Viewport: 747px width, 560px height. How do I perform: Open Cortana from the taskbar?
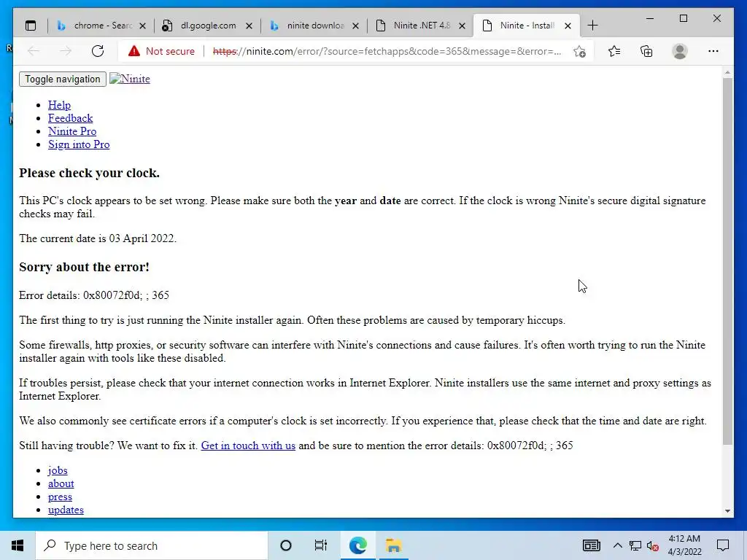[286, 545]
